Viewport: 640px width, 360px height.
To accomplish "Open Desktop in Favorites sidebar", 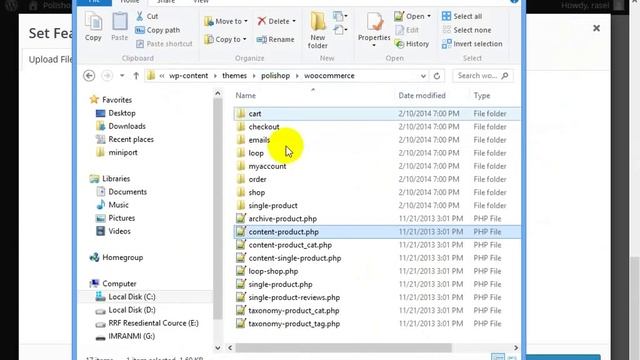I will coord(116,113).
